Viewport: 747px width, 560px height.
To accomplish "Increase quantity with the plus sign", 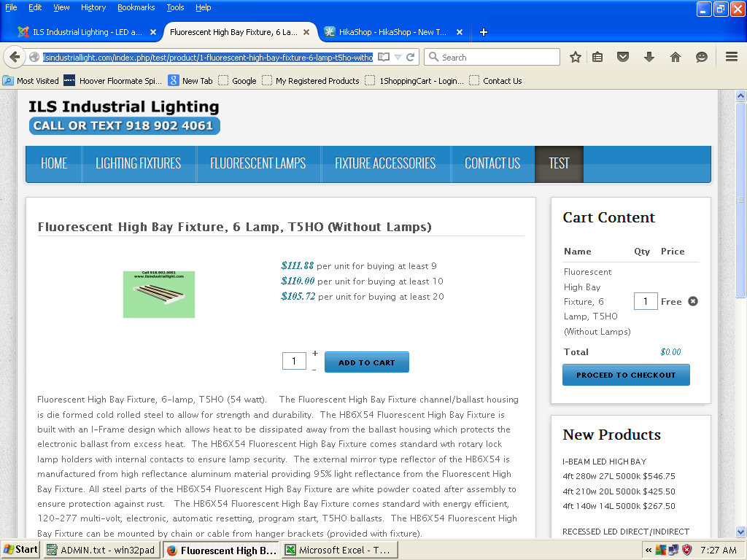I will pyautogui.click(x=315, y=354).
